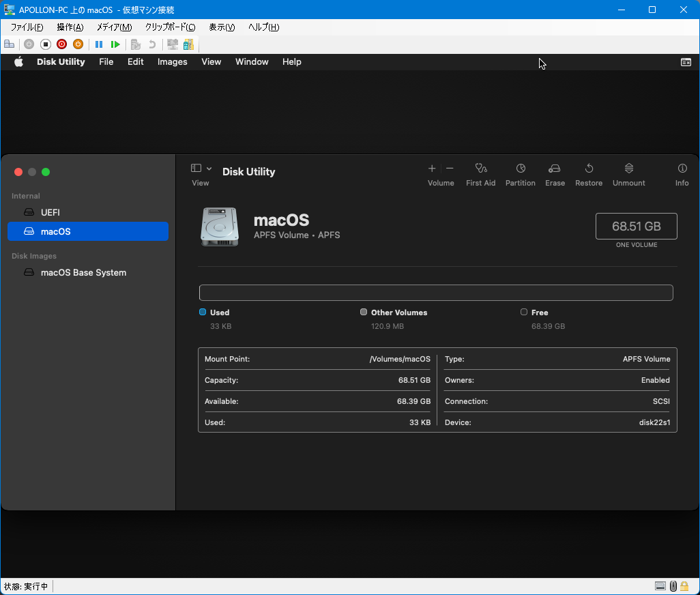
Task: Open the macOS File menu
Action: tap(106, 61)
